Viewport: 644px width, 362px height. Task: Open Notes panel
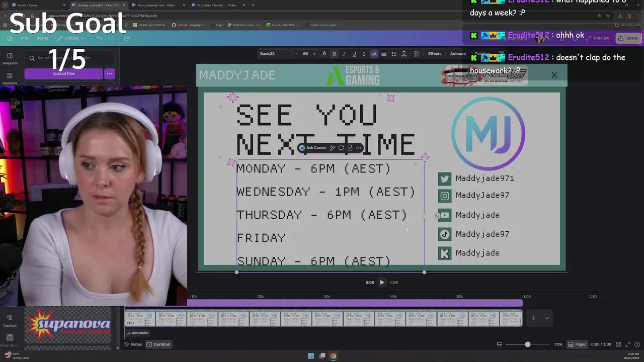coord(133,344)
